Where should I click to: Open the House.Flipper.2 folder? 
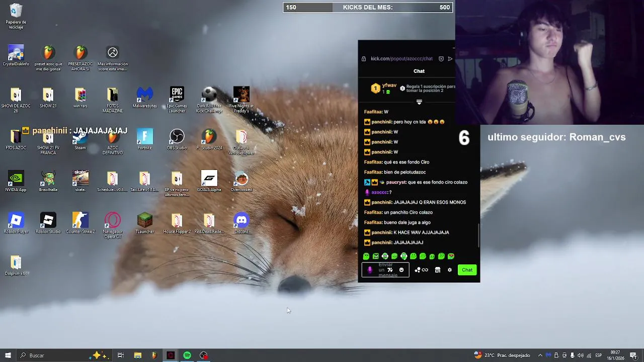(x=177, y=223)
